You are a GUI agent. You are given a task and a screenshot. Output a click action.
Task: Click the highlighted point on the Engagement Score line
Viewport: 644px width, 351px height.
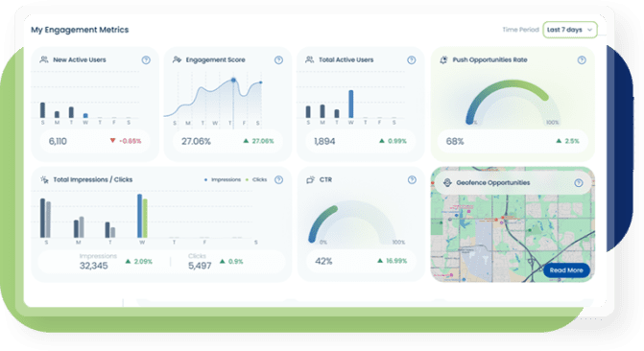233,80
